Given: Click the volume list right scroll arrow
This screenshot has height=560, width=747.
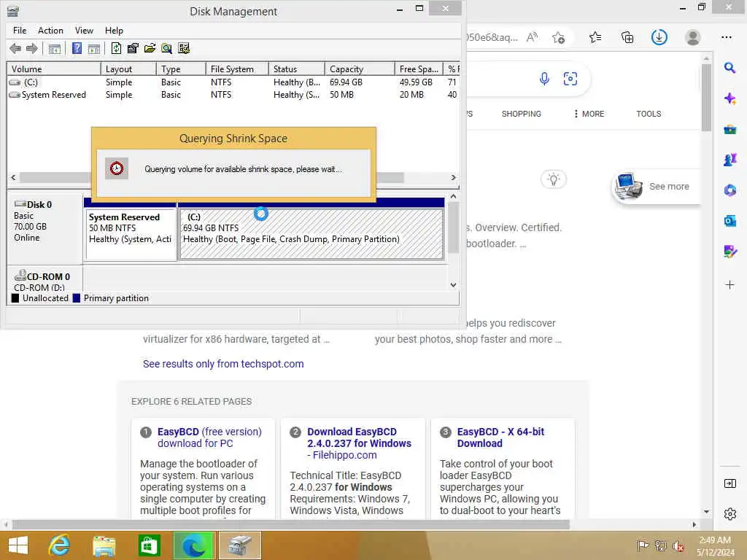Looking at the screenshot, I should (454, 177).
